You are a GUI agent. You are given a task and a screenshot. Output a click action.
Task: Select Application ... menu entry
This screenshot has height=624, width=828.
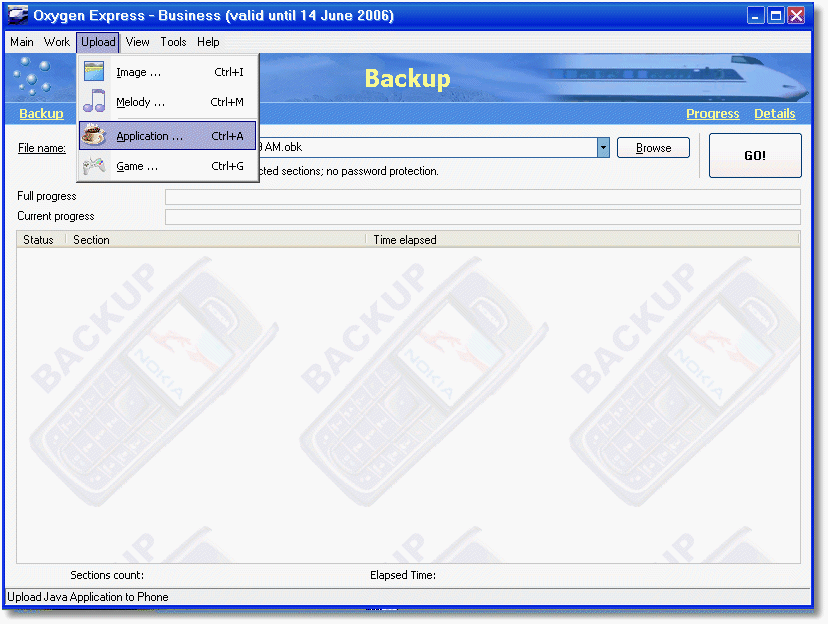(168, 136)
